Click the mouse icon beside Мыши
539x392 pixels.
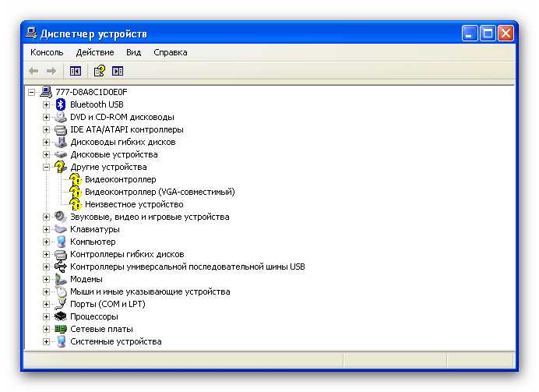pos(61,291)
